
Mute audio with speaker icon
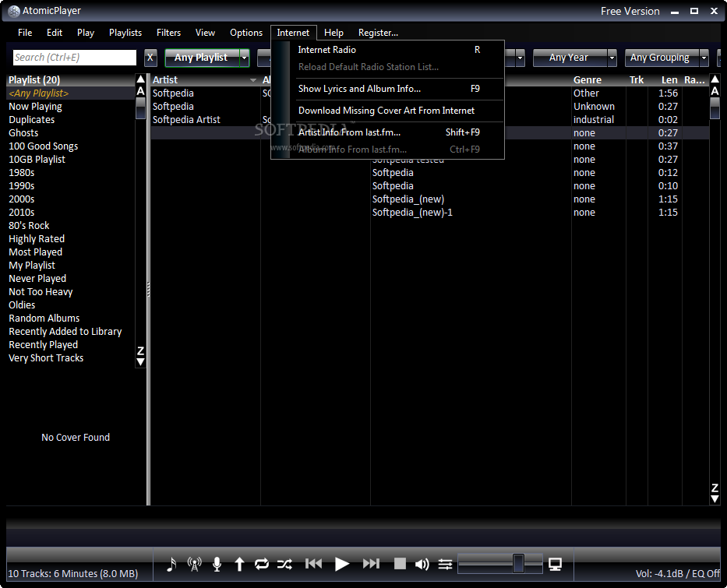point(422,564)
